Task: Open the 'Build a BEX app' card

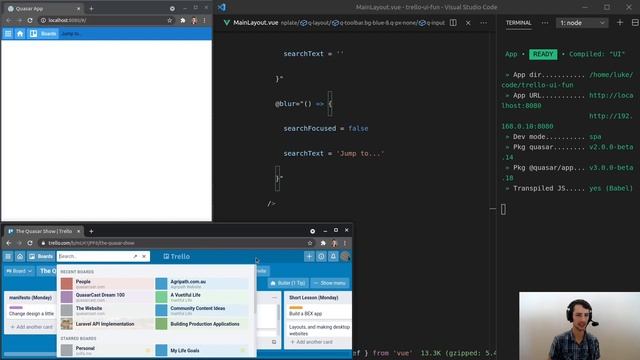Action: pos(318,311)
